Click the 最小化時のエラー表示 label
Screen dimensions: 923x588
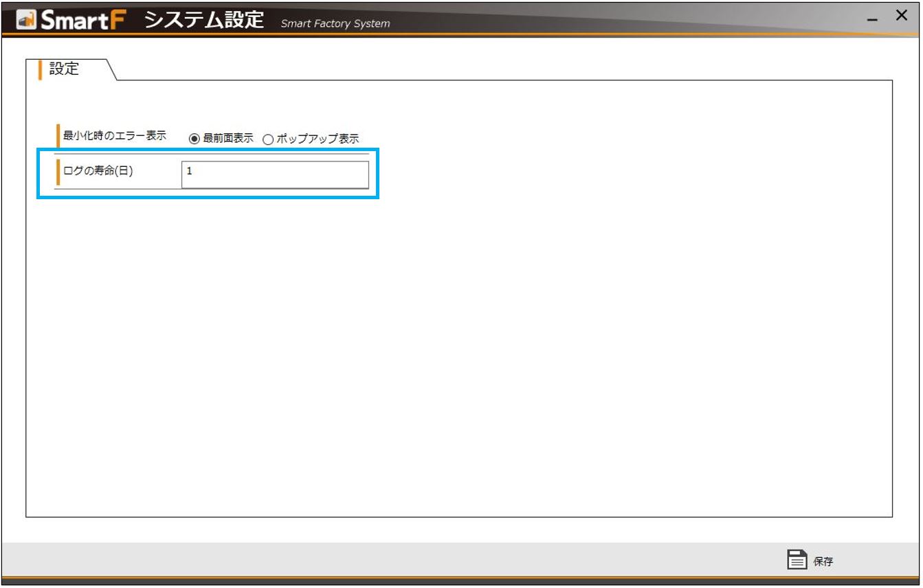[x=115, y=136]
